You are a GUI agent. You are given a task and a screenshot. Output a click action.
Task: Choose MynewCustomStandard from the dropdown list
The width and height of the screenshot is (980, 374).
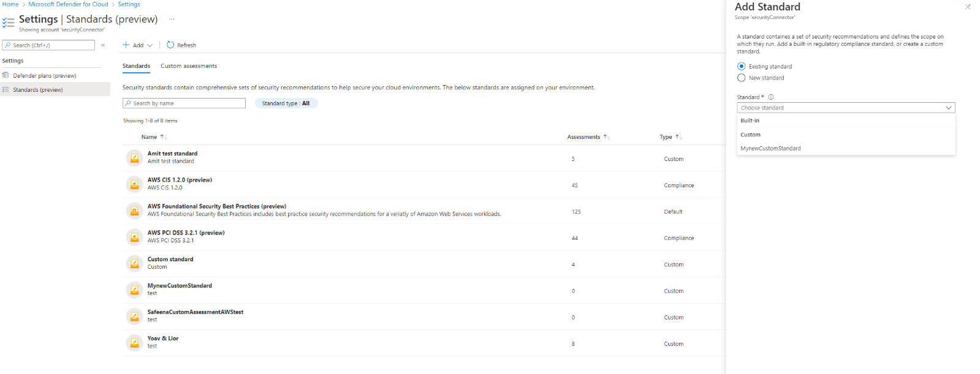tap(770, 149)
